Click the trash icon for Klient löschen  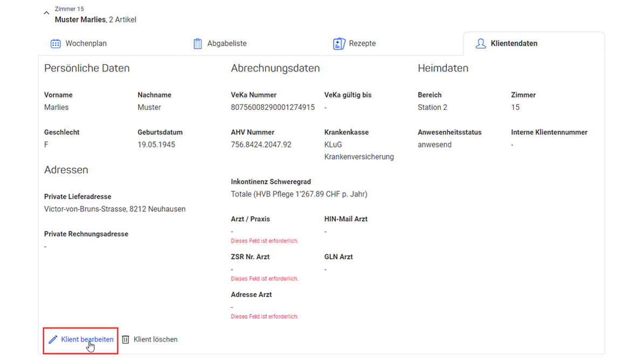point(126,339)
